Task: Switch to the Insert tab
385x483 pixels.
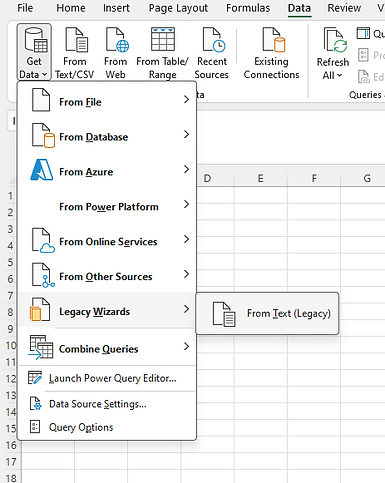Action: 116,8
